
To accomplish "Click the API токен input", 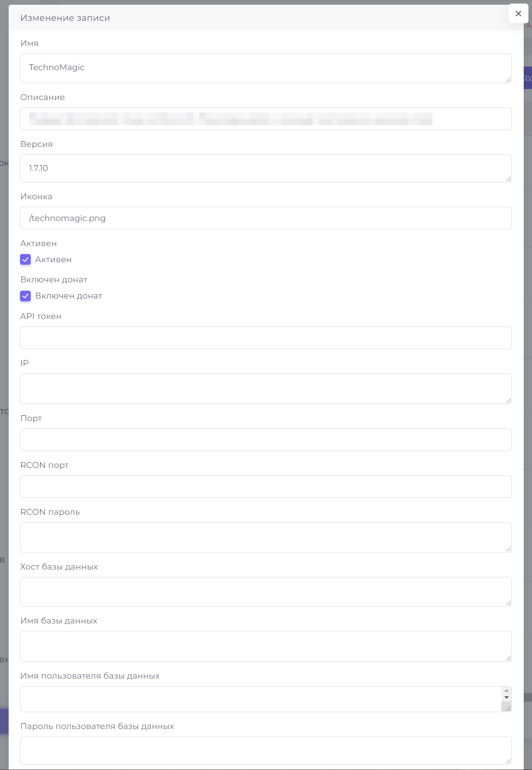I will (266, 338).
